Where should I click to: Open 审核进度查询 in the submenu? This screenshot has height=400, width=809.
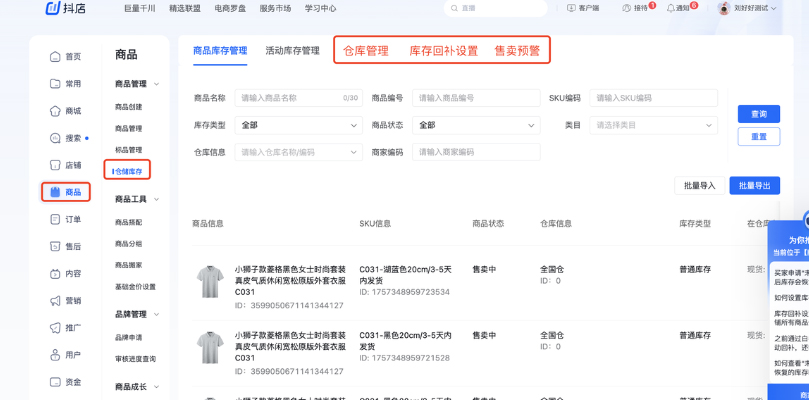(135, 359)
